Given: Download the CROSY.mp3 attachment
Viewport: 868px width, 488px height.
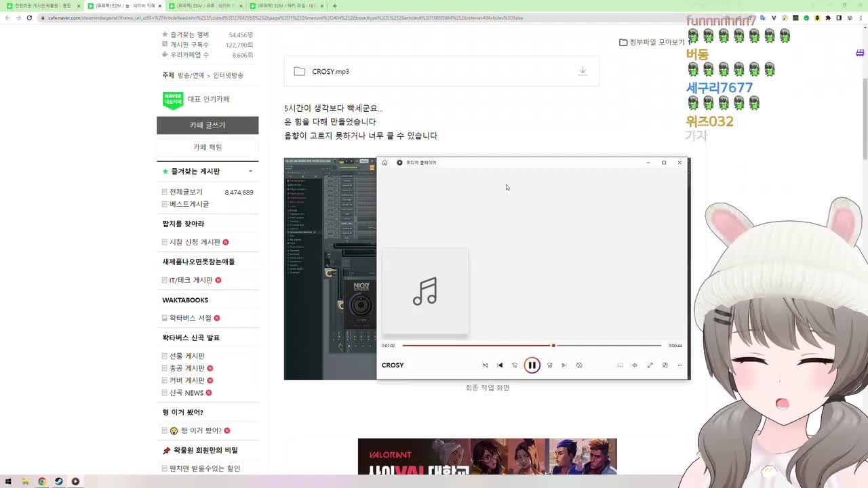Looking at the screenshot, I should tap(582, 70).
